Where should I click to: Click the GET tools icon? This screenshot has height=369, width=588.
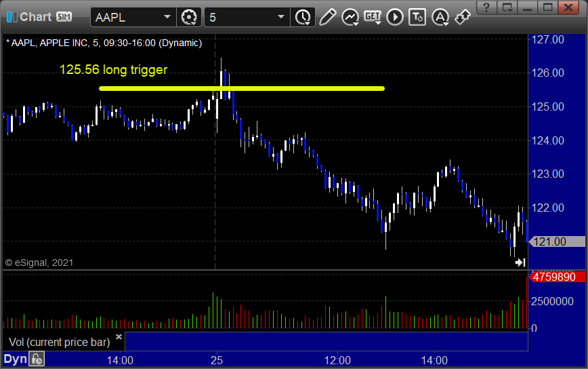tap(373, 17)
